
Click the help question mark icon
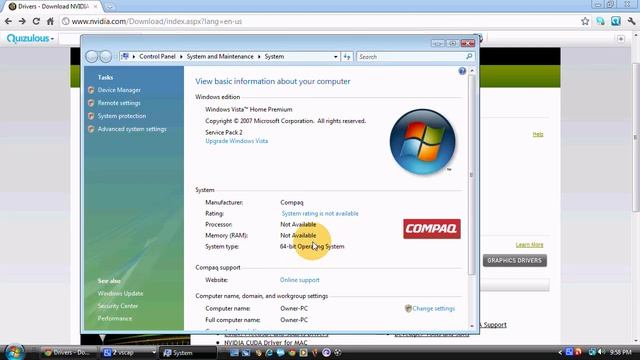pyautogui.click(x=462, y=71)
